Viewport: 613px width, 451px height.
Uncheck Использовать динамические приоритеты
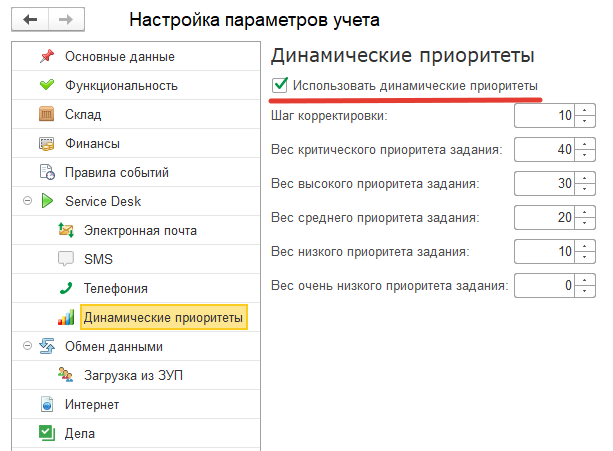(280, 85)
